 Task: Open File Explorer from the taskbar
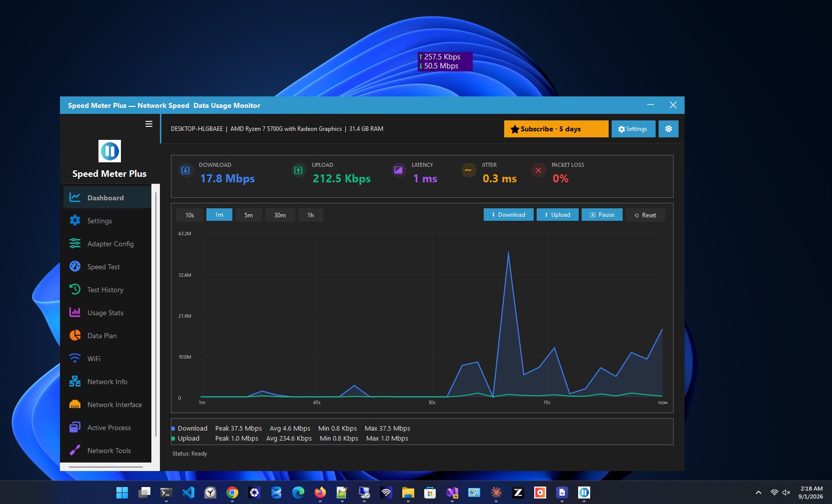(408, 493)
